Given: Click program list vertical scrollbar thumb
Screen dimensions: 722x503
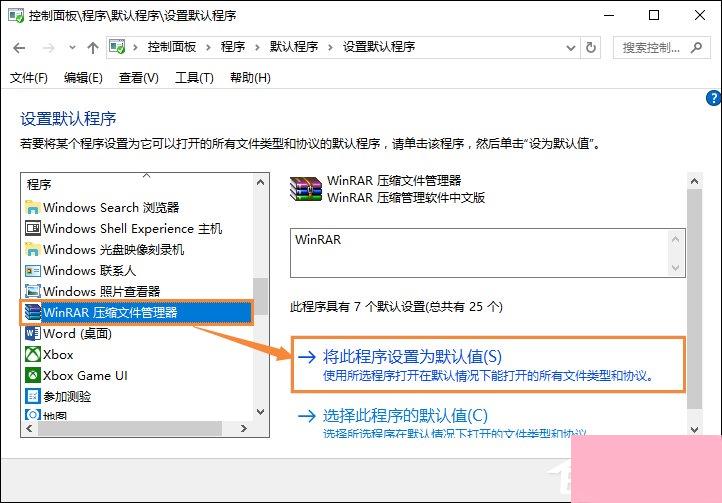Looking at the screenshot, I should (x=260, y=296).
